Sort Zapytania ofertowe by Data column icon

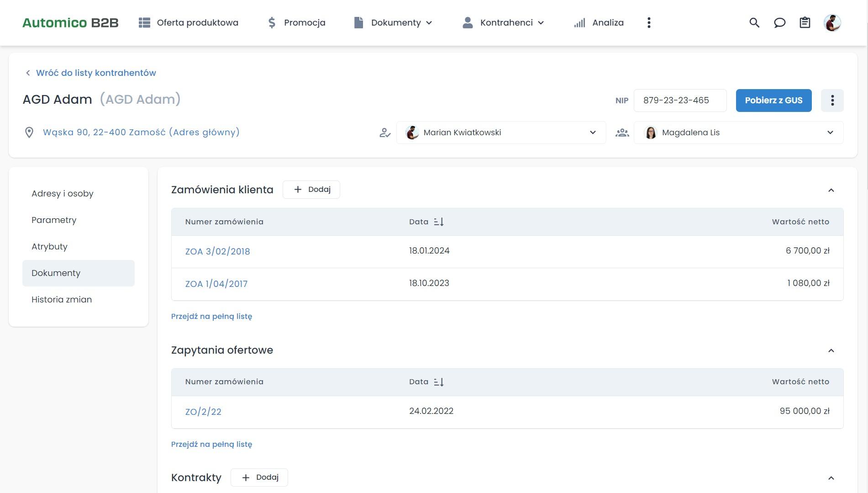[x=439, y=382]
